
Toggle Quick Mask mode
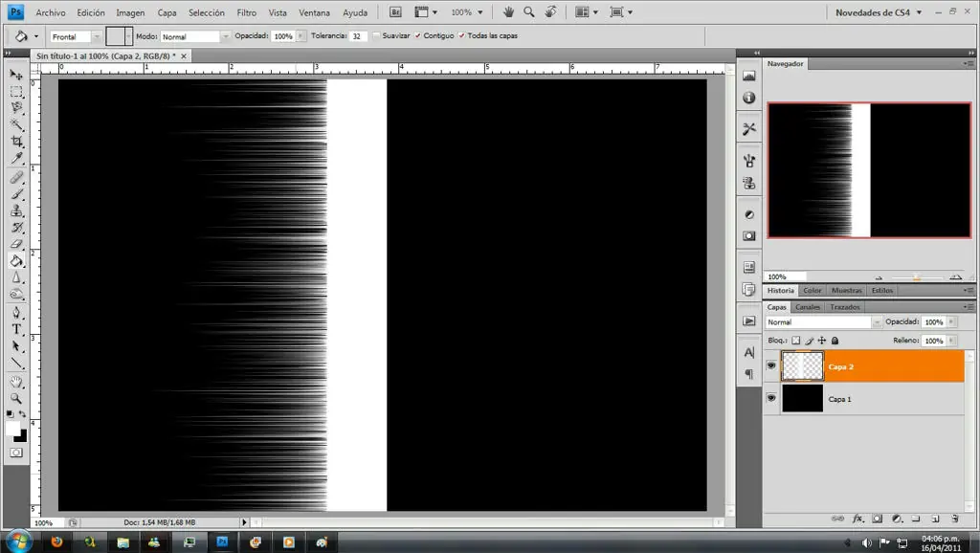[16, 453]
